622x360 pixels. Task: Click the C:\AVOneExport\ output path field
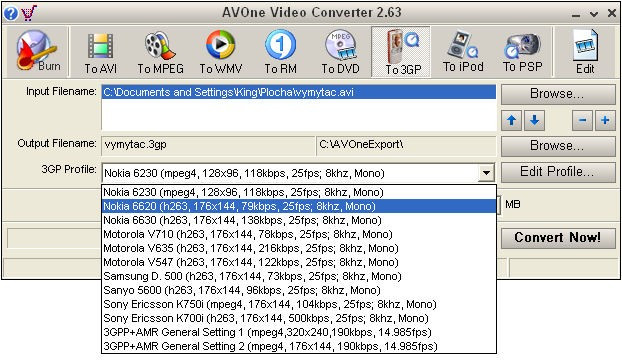point(406,145)
